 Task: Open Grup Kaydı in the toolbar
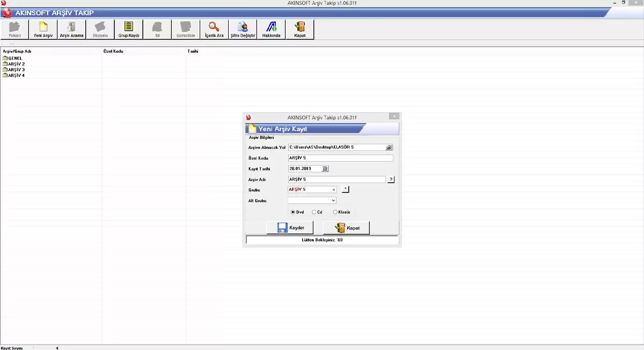pos(129,29)
